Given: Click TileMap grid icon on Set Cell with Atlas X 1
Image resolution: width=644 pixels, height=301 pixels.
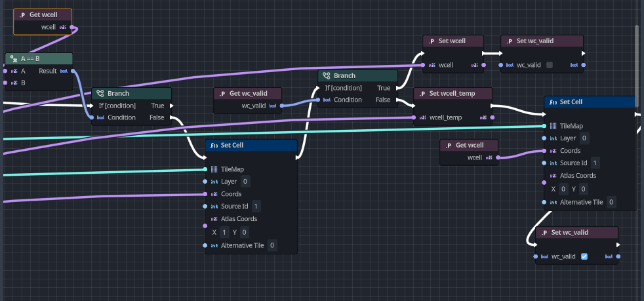Looking at the screenshot, I should tap(214, 169).
